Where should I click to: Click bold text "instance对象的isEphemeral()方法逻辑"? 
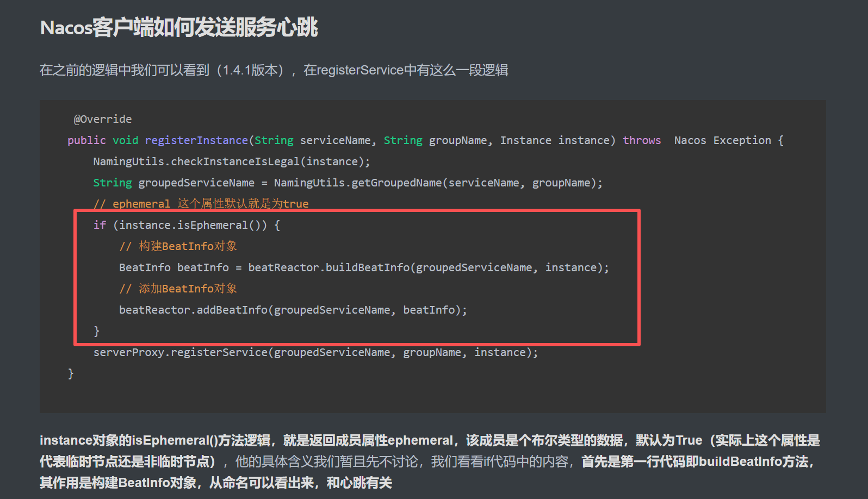(155, 440)
